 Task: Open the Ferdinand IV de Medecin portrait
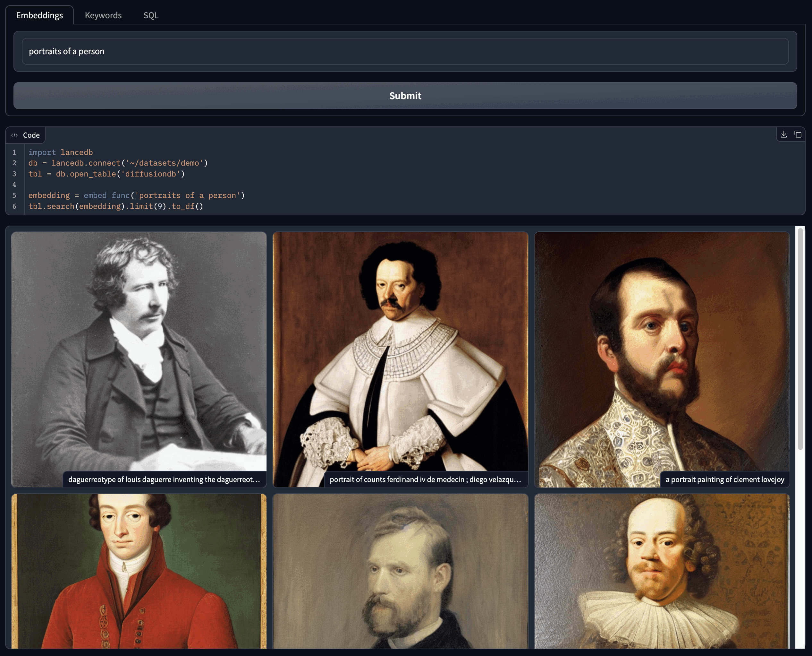[x=400, y=359]
